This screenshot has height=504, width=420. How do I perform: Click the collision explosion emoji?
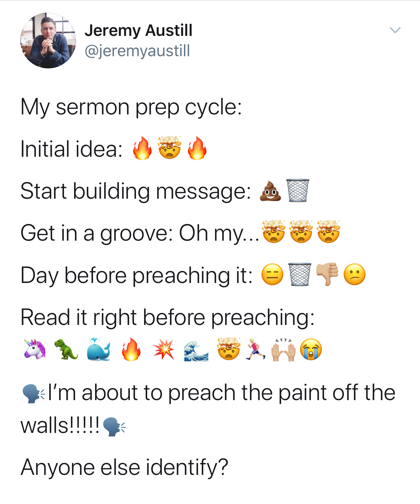[163, 349]
